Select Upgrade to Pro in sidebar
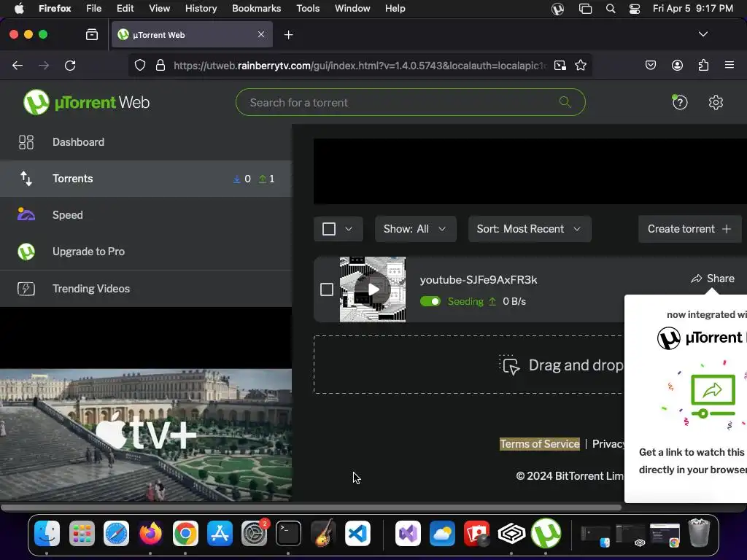 (146, 252)
